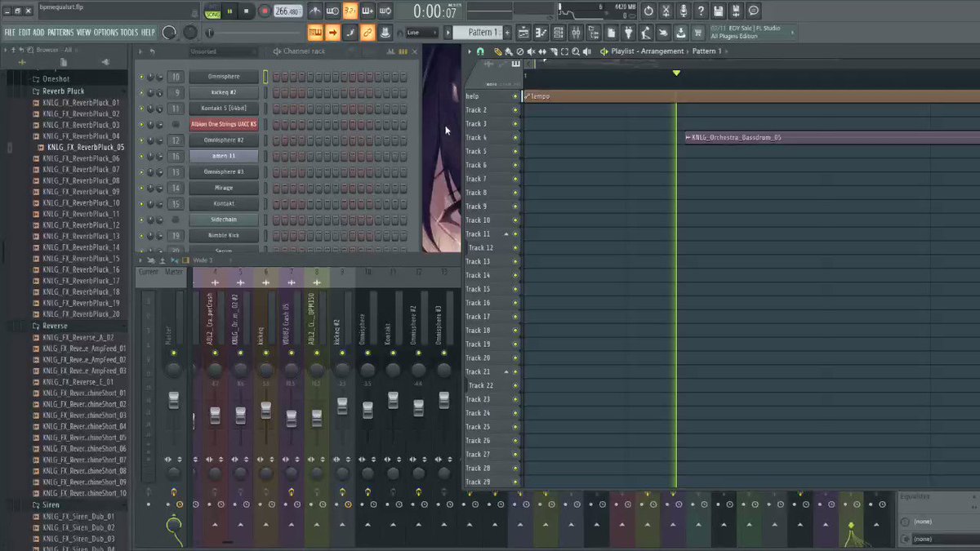Viewport: 980px width, 551px height.
Task: Select the playlist Mute tool
Action: tap(531, 51)
